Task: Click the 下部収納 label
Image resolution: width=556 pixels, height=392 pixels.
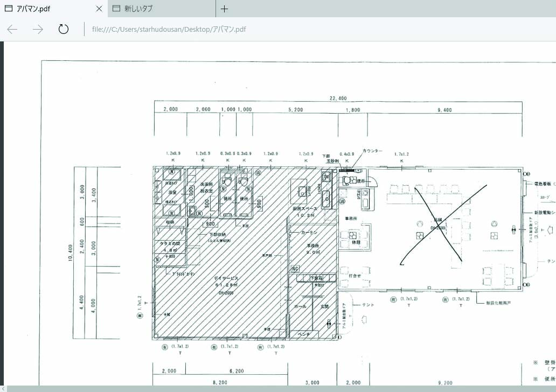Action: 217,235
